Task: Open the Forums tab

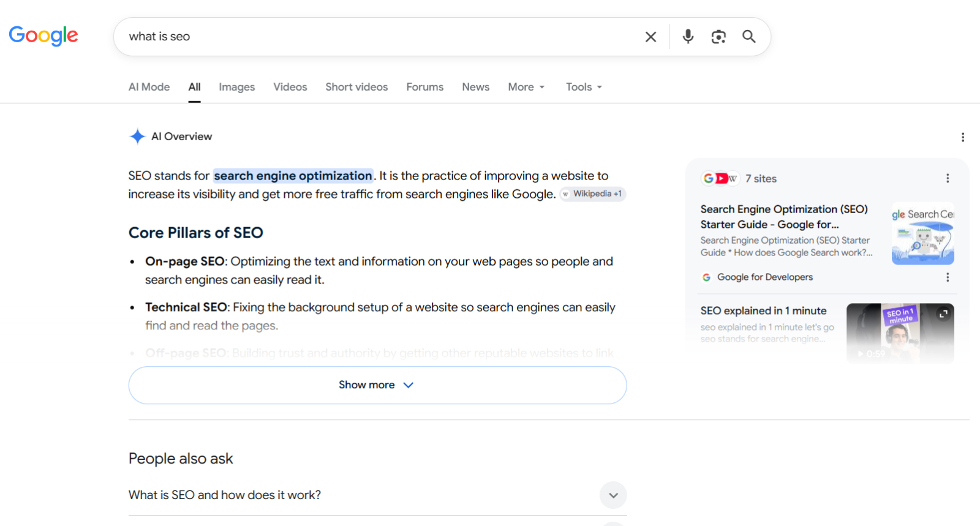Action: 424,87
